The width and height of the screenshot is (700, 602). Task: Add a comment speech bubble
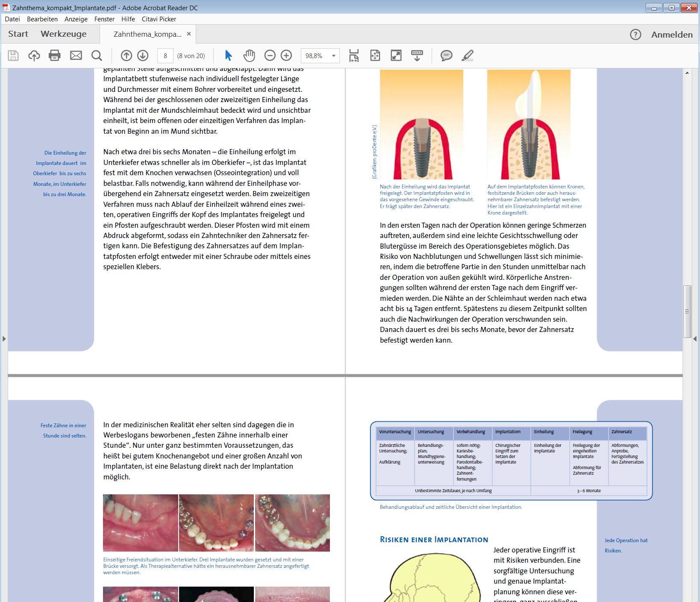click(x=447, y=56)
